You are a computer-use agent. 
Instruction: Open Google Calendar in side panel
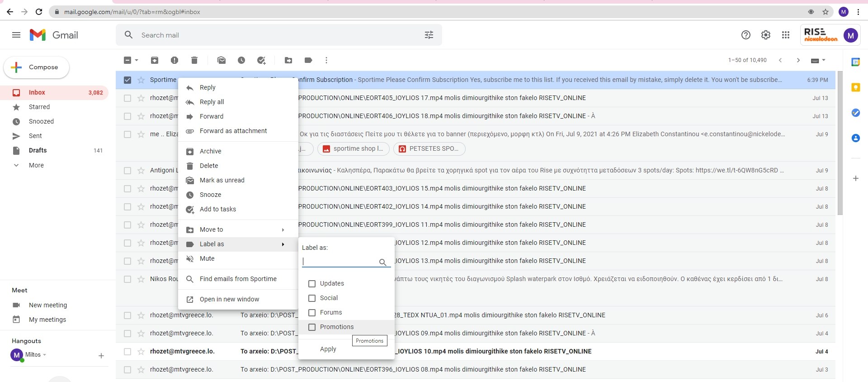pyautogui.click(x=855, y=62)
